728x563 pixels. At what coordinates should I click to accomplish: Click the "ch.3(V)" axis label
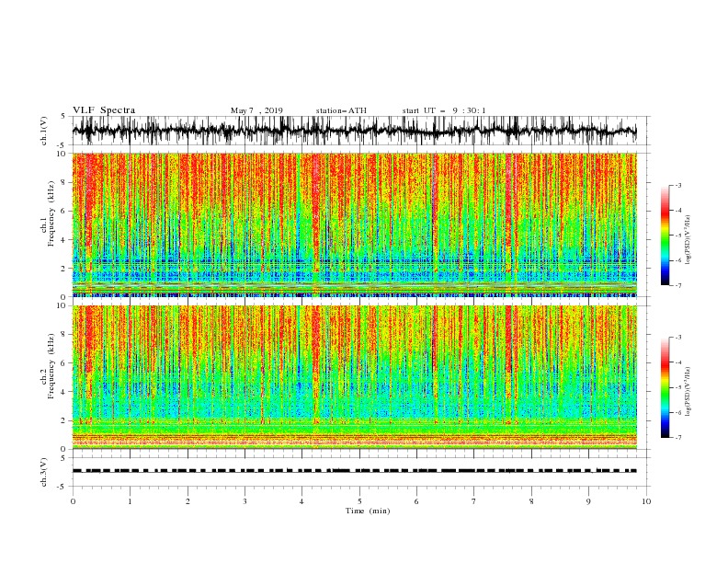point(44,472)
